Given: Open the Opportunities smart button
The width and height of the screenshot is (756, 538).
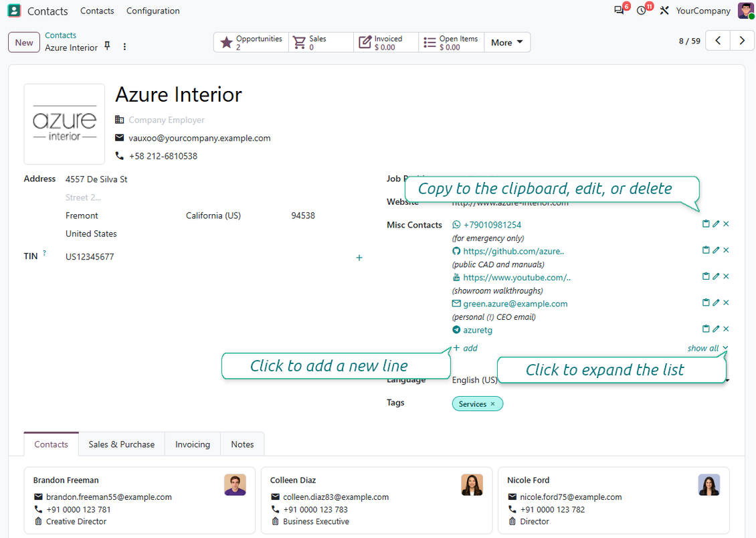Looking at the screenshot, I should point(251,42).
